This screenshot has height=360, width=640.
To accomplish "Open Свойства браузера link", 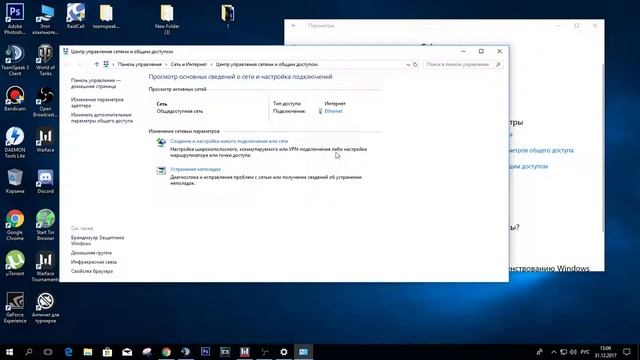I will tap(92, 271).
